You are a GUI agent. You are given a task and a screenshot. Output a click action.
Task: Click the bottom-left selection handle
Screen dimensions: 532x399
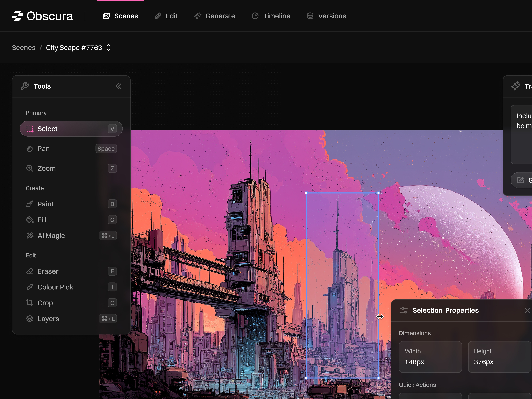[x=306, y=378]
